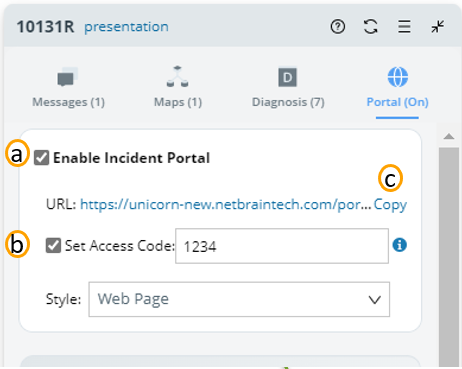Select the Maps (1) tab label

coord(178,102)
